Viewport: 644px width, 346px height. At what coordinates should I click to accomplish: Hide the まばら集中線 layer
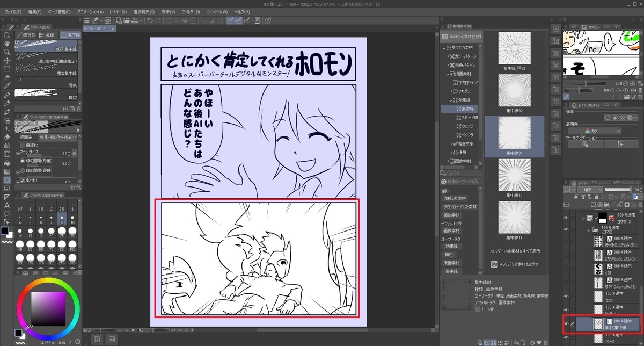click(x=566, y=323)
